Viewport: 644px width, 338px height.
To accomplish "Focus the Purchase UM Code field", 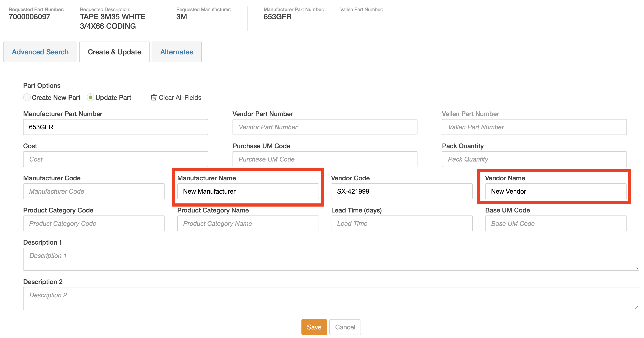I will (325, 159).
